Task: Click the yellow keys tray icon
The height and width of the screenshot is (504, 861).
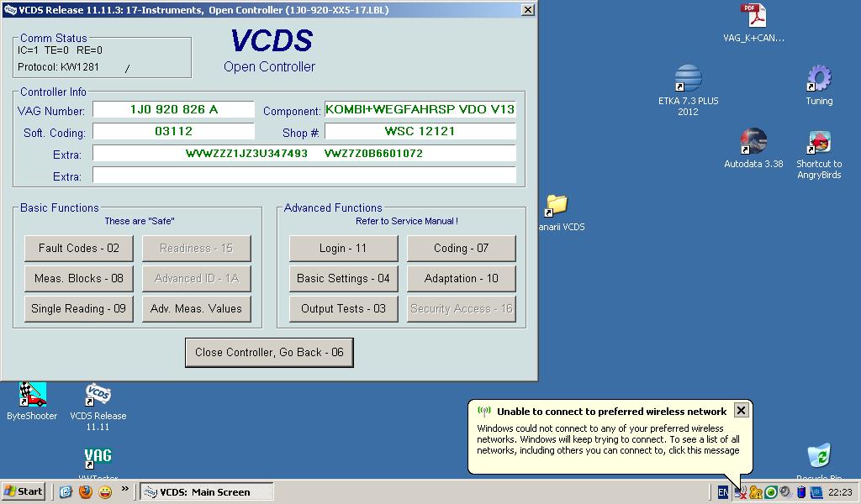Action: (756, 492)
